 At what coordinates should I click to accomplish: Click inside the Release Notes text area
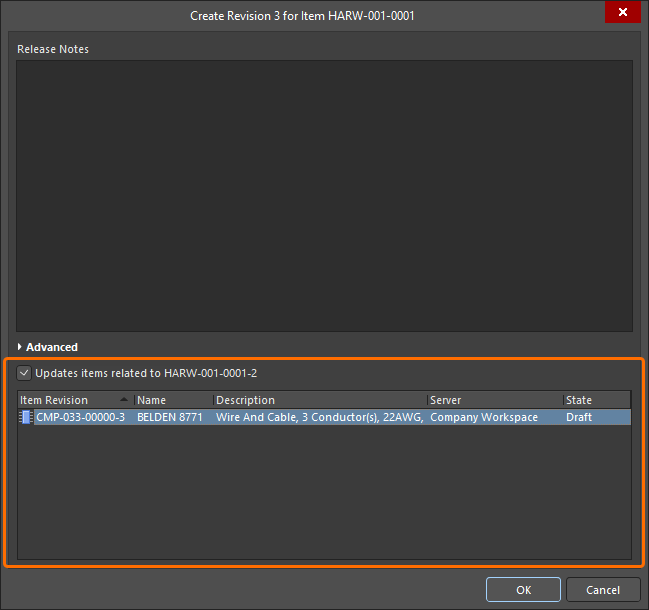[324, 196]
